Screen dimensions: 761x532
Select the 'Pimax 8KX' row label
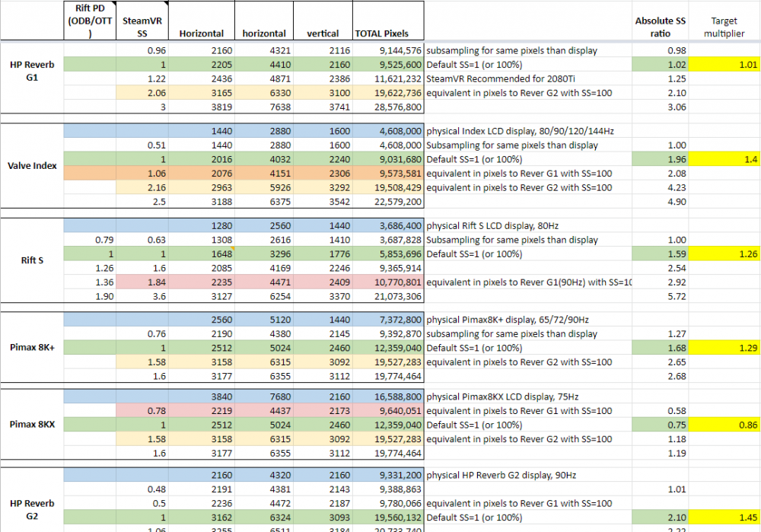[32, 424]
